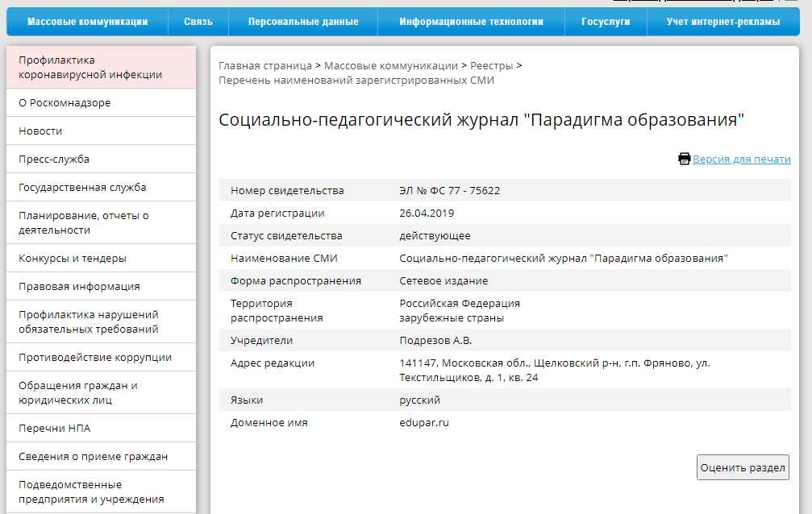Screen dimensions: 812x514
Task: Open Массовые коммуникации breadcrumb link
Action: pos(391,66)
